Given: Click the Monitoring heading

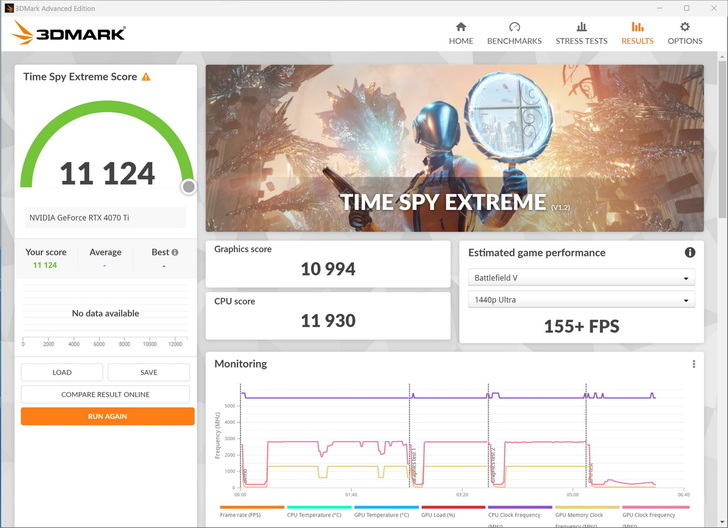Looking at the screenshot, I should (240, 364).
